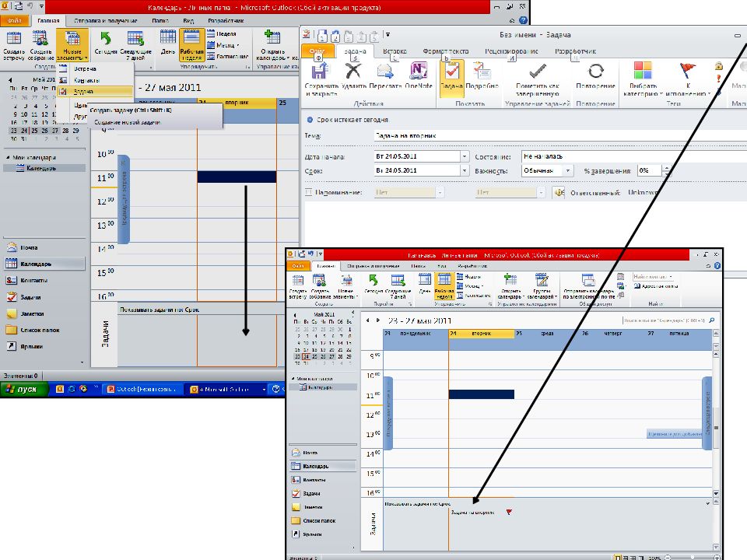
Task: Click the help question mark in bottom Outlook window
Action: [717, 266]
